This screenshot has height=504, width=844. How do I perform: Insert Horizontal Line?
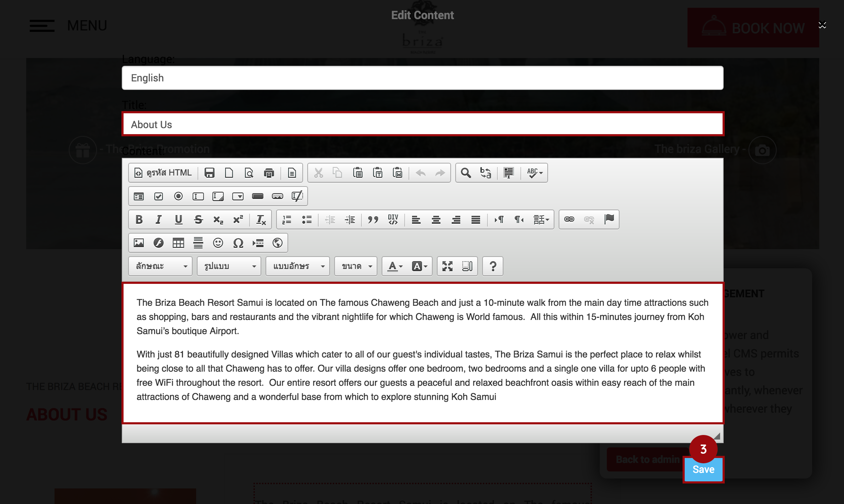coord(198,243)
